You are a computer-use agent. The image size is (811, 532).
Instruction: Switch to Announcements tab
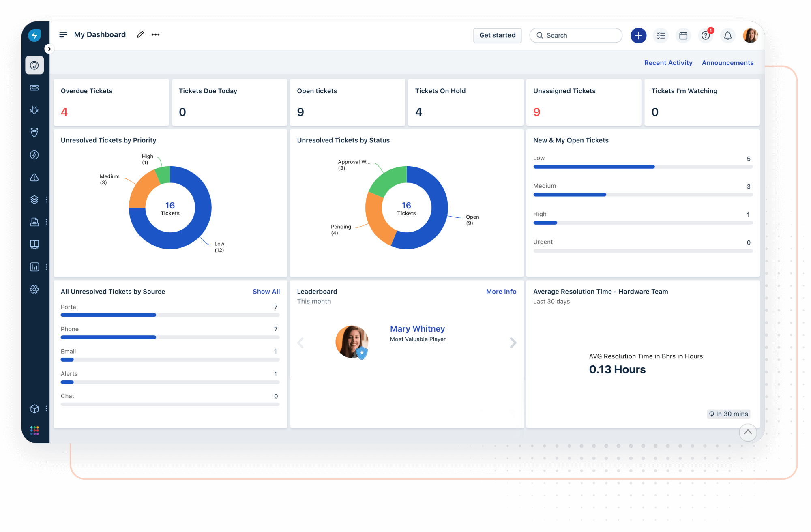pyautogui.click(x=727, y=63)
